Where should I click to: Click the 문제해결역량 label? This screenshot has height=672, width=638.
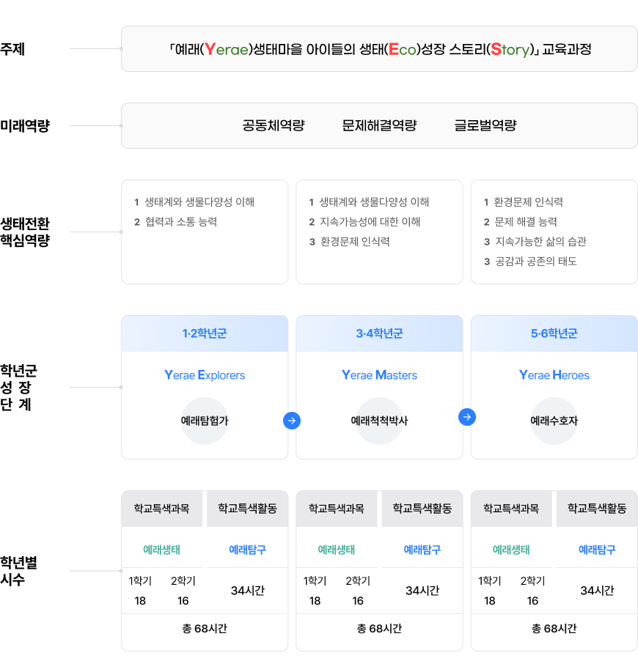(x=379, y=125)
